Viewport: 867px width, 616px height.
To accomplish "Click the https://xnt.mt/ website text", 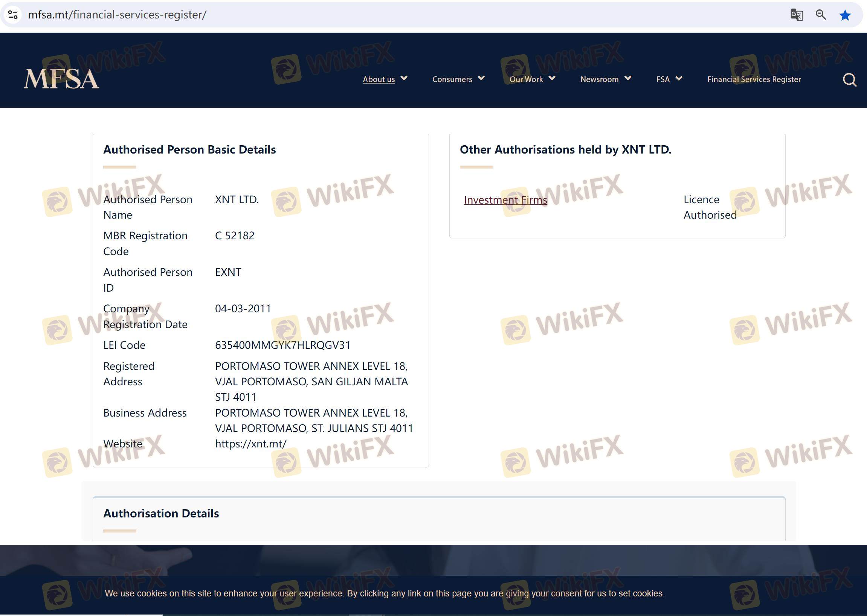I will [250, 443].
